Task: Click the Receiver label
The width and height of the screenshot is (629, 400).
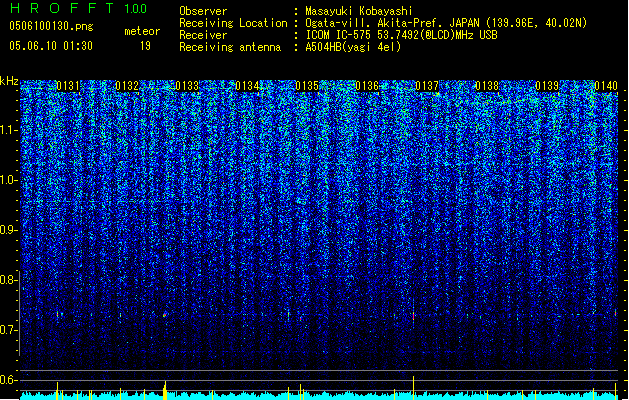Action: [203, 35]
